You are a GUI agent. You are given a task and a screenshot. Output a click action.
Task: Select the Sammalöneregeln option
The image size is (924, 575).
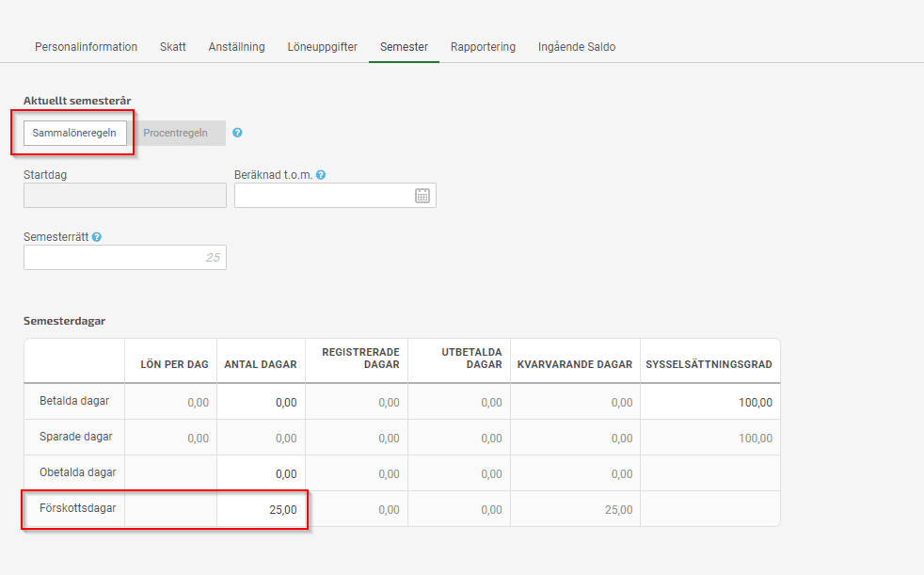(75, 133)
